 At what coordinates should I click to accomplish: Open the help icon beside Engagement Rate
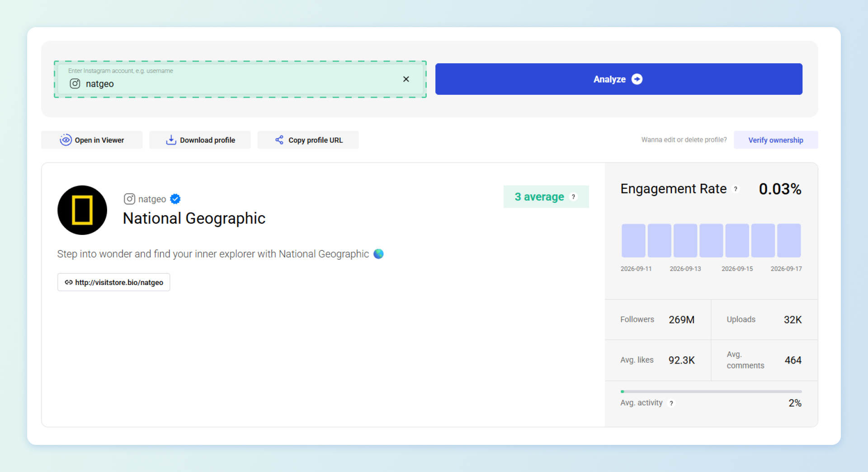(x=736, y=189)
